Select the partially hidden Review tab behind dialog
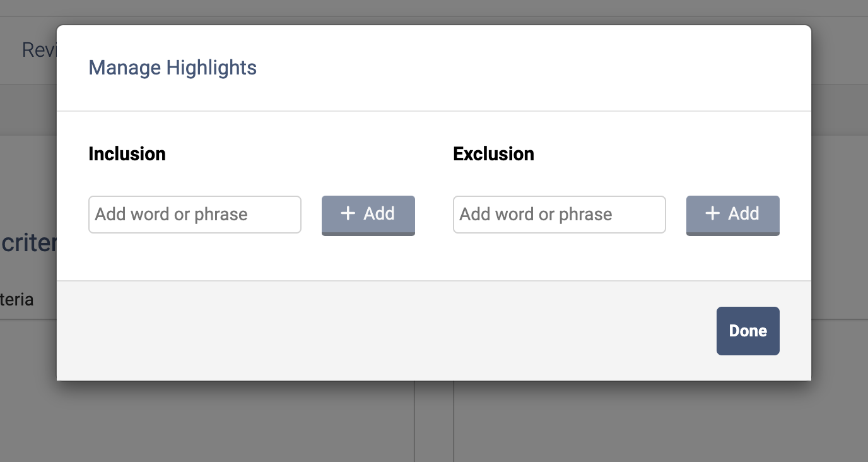 point(39,50)
